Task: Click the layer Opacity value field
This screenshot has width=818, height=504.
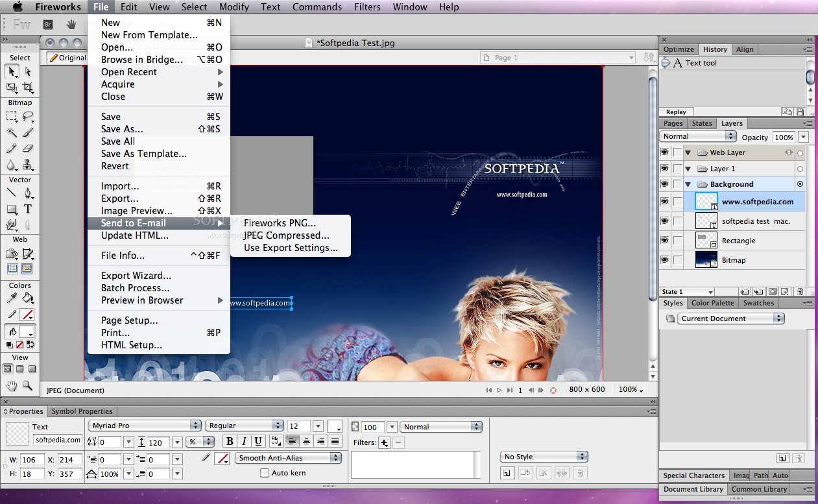Action: click(784, 137)
